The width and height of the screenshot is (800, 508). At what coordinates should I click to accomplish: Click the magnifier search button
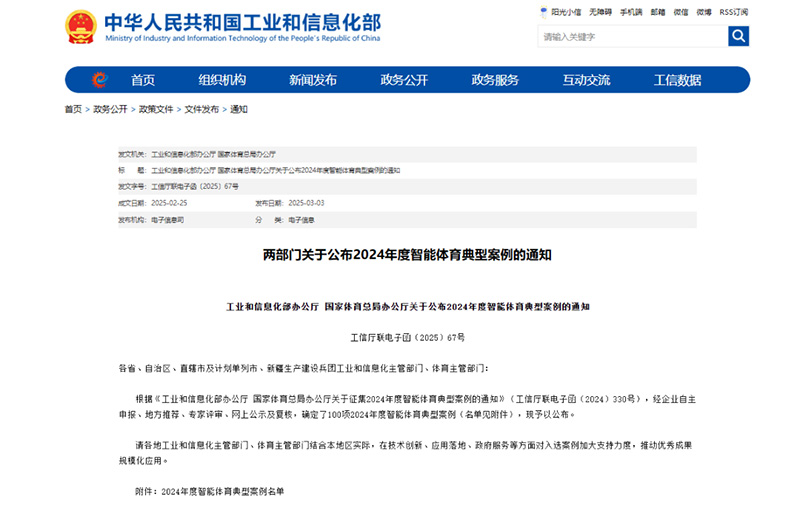[738, 37]
